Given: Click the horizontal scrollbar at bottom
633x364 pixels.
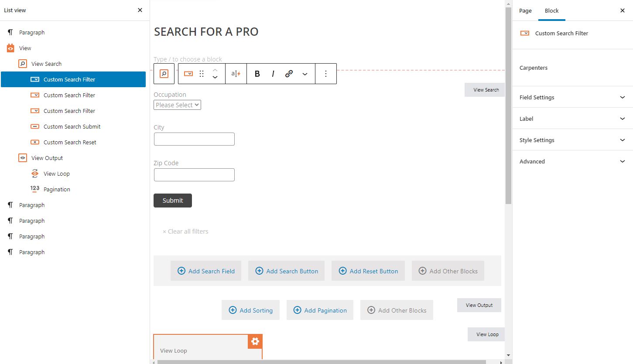Looking at the screenshot, I should [322, 361].
